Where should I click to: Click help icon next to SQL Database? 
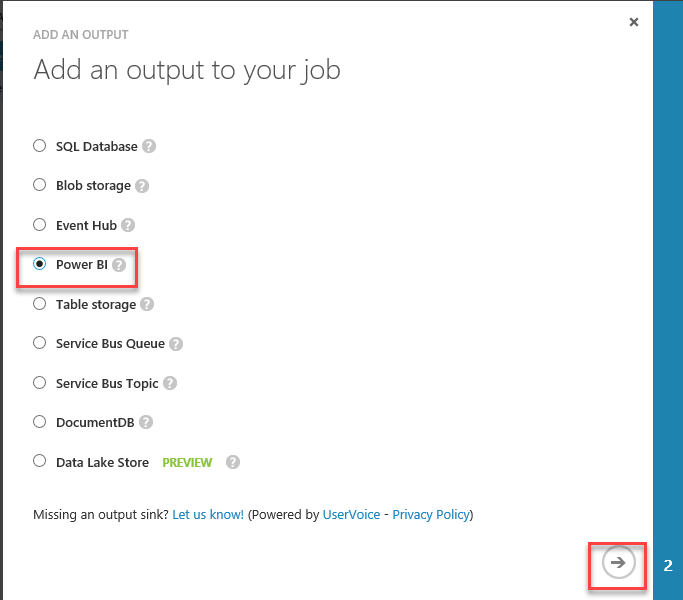tap(149, 146)
